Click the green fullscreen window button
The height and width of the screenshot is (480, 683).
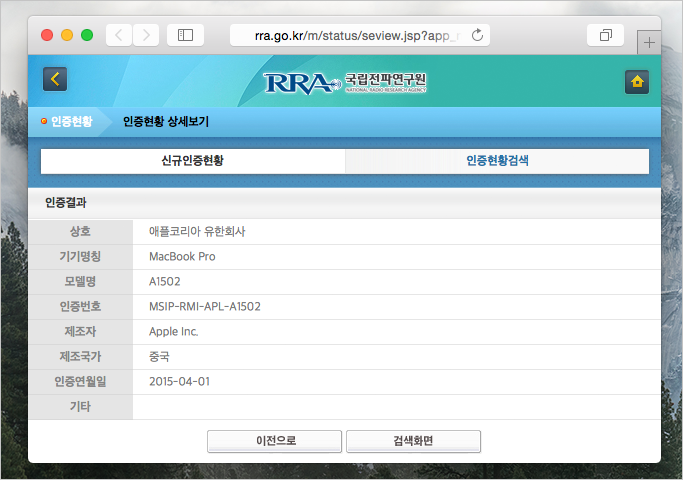click(x=87, y=35)
